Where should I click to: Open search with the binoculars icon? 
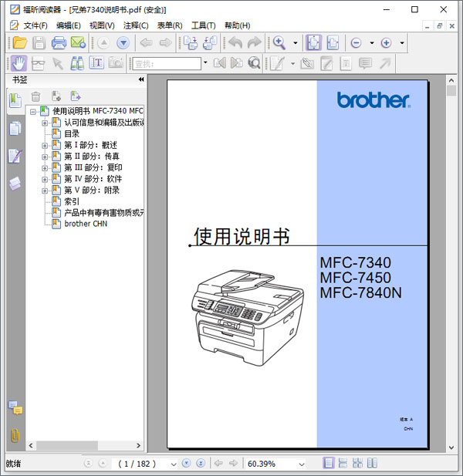pyautogui.click(x=77, y=63)
